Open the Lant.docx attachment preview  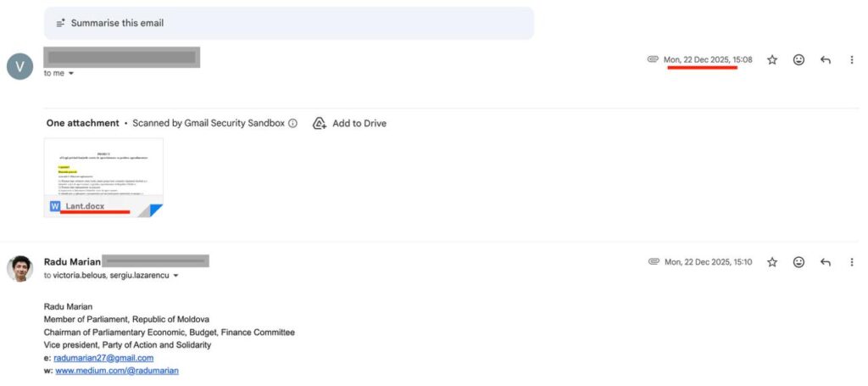[103, 177]
